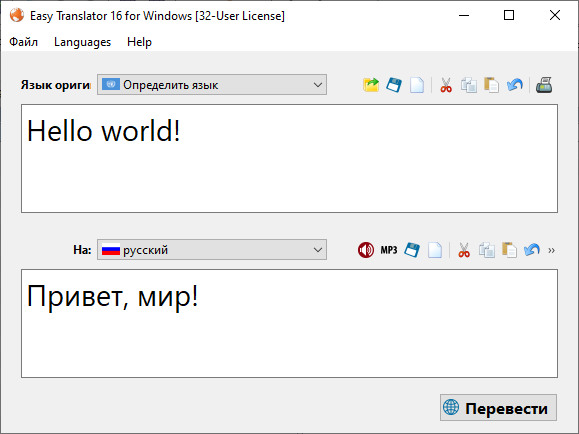Click the Easy Translator globe icon in title bar
579x434 pixels.
point(17,16)
